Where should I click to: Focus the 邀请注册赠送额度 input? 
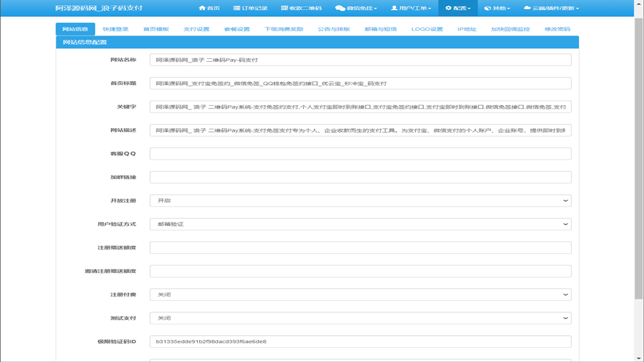360,271
